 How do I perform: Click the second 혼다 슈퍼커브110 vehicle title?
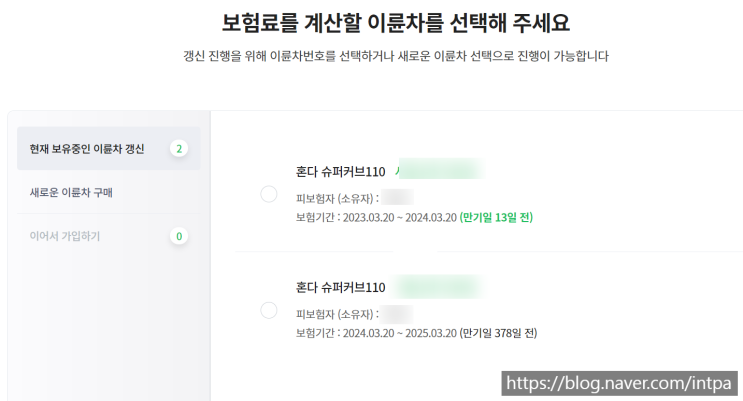pos(340,287)
